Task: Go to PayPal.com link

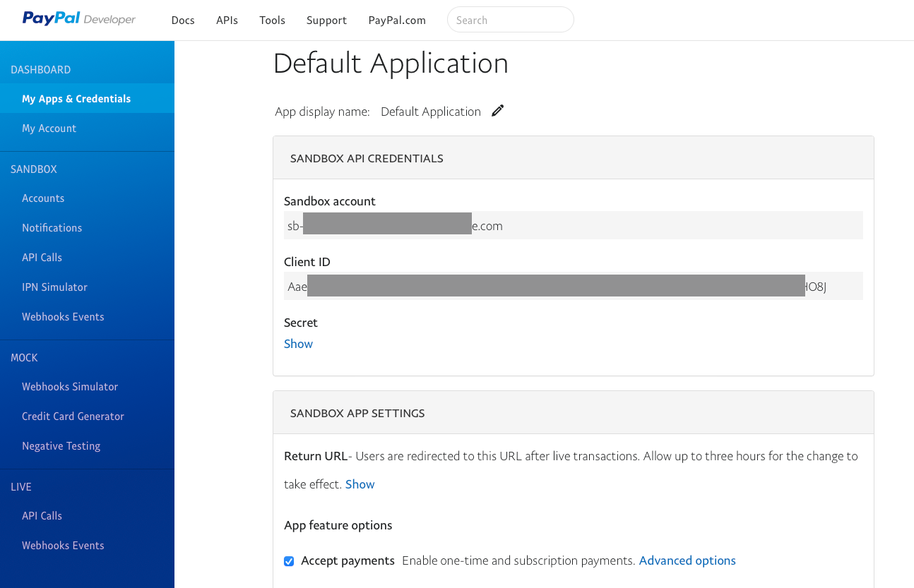Action: coord(397,20)
